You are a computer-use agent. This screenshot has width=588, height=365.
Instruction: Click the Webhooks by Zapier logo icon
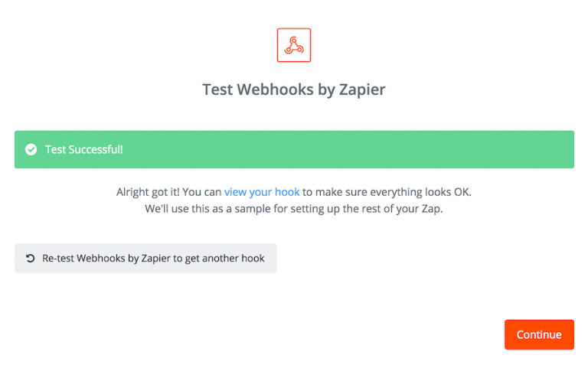click(x=294, y=45)
